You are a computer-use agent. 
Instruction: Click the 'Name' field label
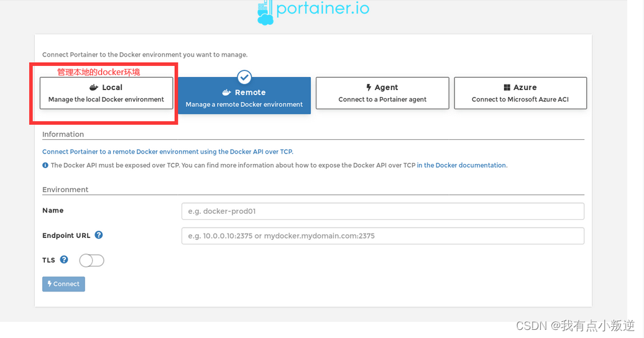(x=53, y=210)
